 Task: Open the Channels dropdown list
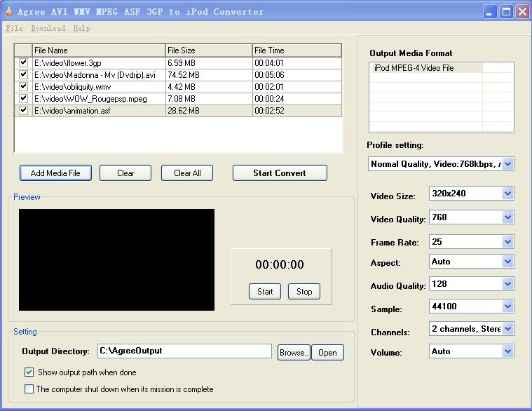coord(508,329)
